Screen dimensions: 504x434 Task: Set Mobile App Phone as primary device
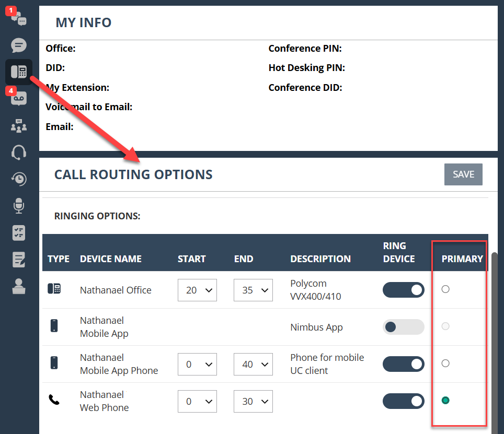point(445,363)
